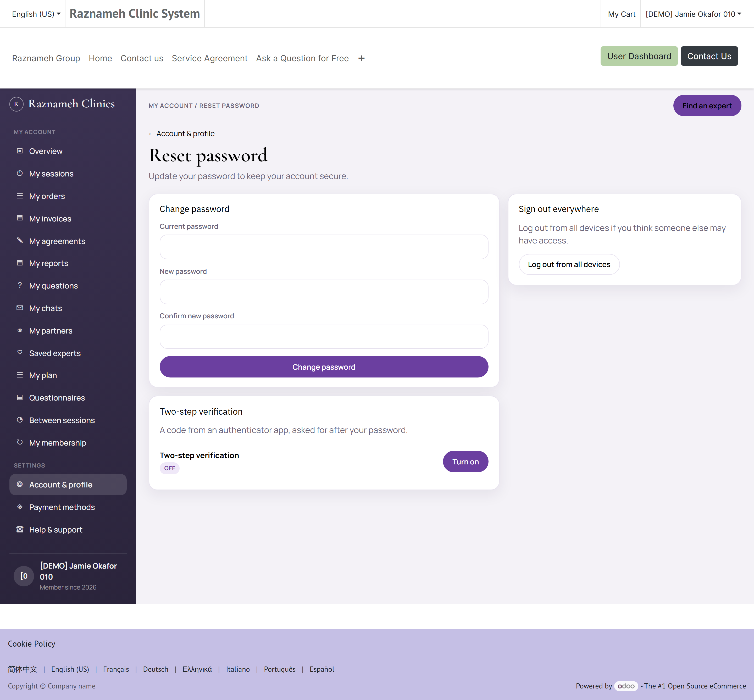Click the Questionnaires icon
The width and height of the screenshot is (754, 700).
tap(20, 397)
